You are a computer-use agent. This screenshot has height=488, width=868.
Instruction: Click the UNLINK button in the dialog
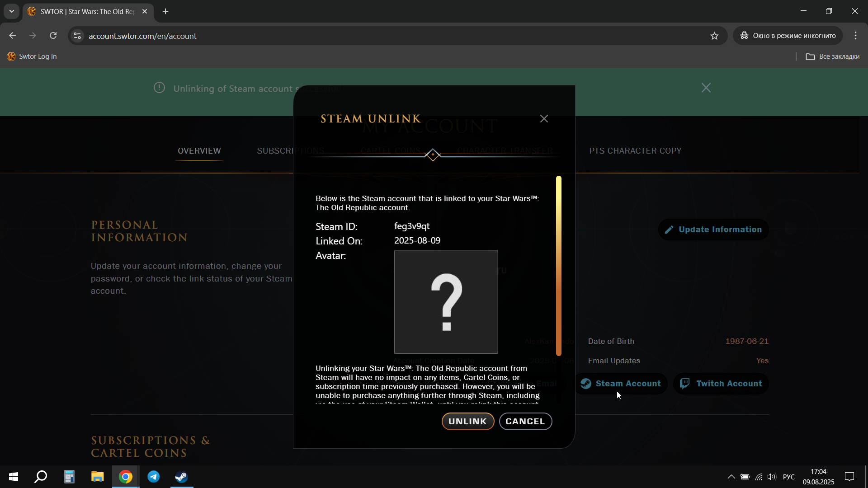point(468,421)
